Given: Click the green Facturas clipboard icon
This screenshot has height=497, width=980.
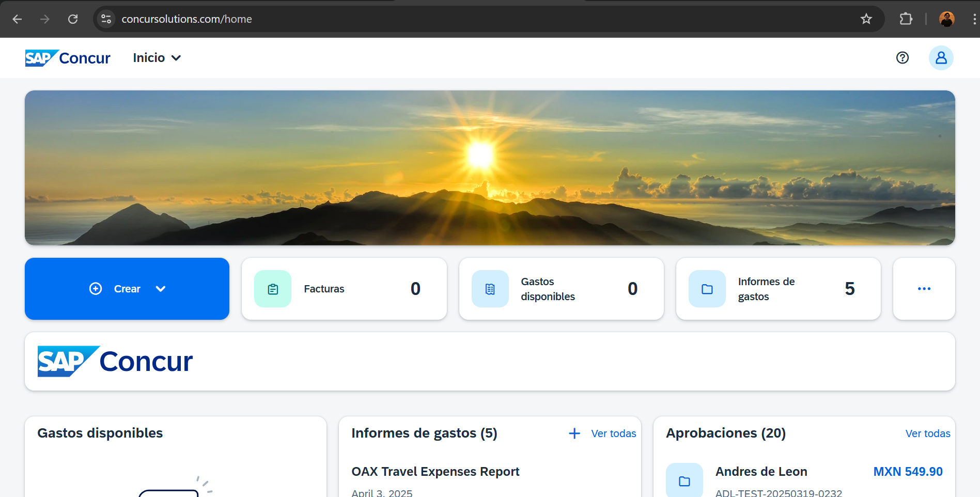Looking at the screenshot, I should tap(273, 289).
